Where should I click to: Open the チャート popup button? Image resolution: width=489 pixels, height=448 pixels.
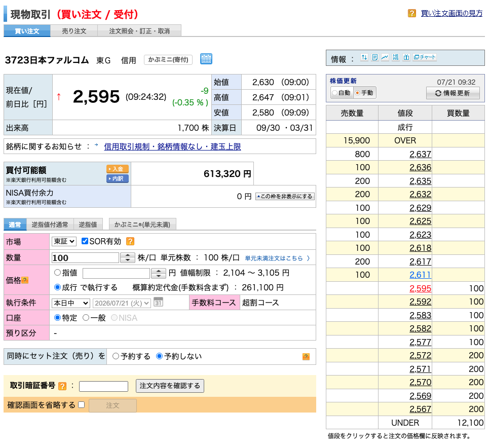point(424,57)
